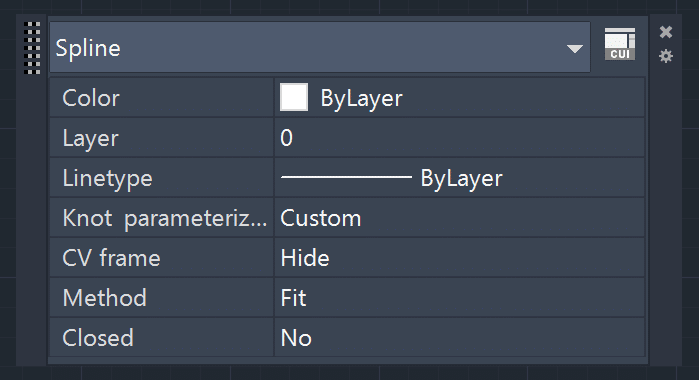The image size is (699, 380).
Task: Click the dotted panel grip handle
Action: pyautogui.click(x=32, y=48)
